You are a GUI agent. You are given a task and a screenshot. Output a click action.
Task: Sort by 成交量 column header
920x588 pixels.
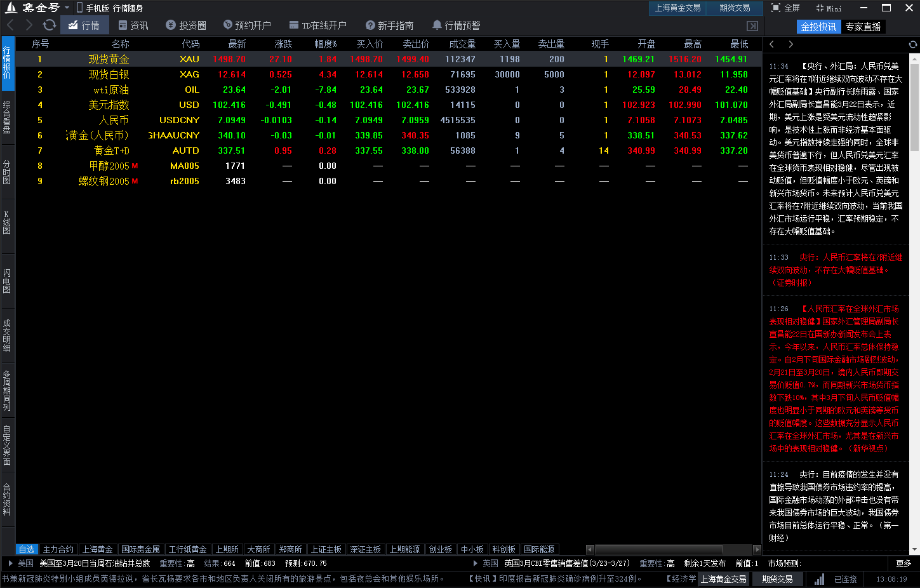462,44
